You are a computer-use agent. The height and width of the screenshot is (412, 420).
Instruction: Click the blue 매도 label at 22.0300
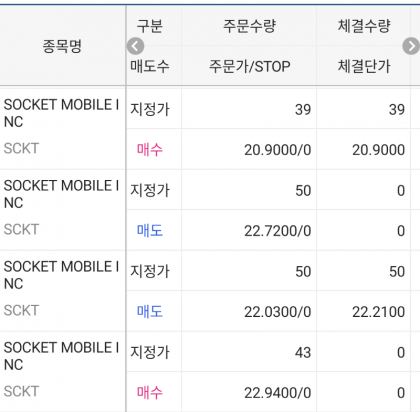(150, 312)
